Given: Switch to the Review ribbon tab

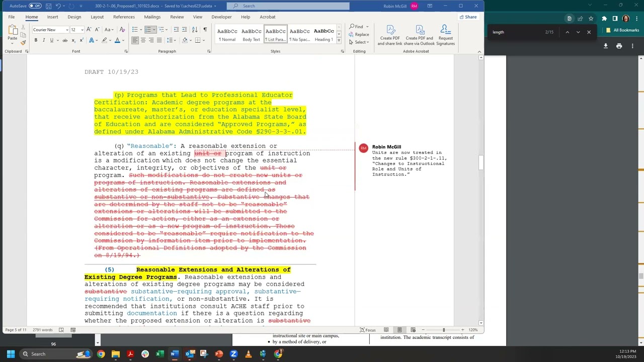Looking at the screenshot, I should [x=177, y=17].
